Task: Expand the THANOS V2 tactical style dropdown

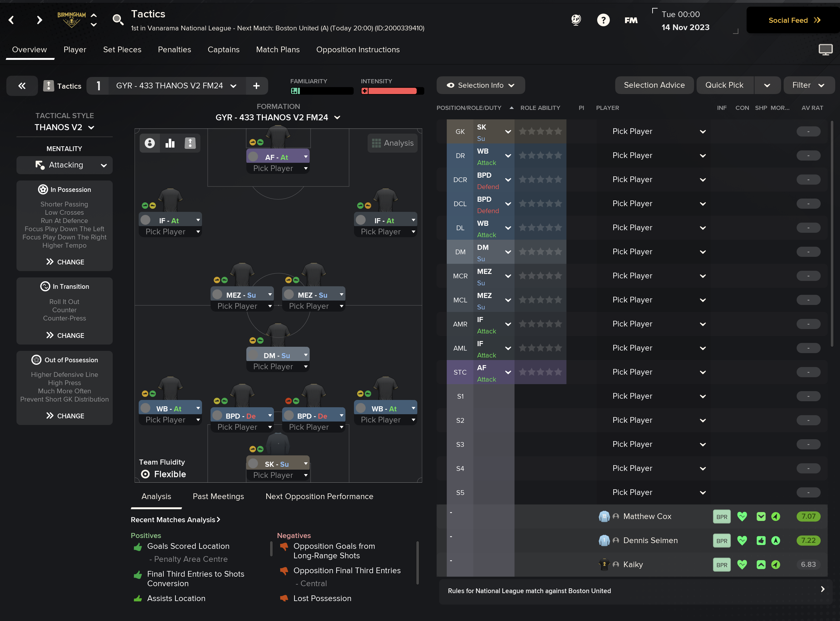Action: (x=64, y=127)
